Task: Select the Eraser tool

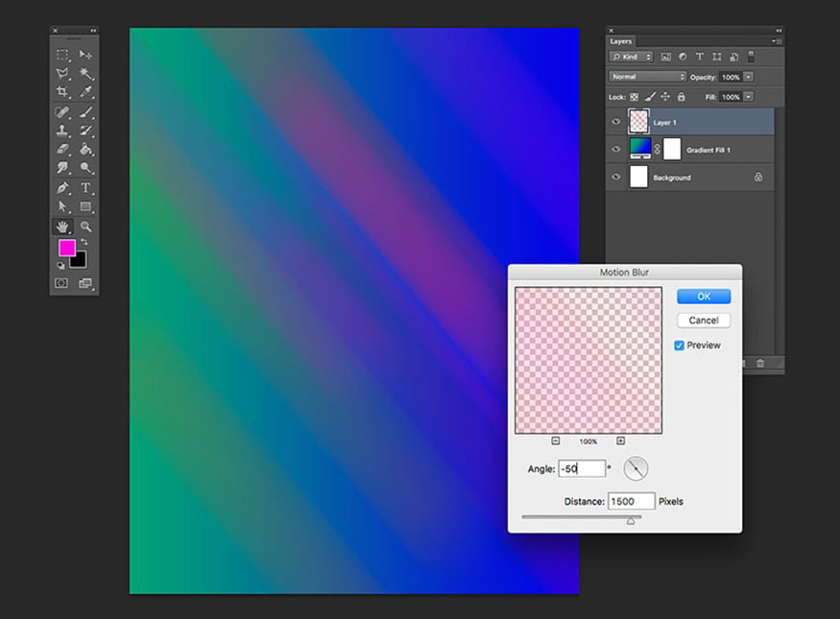Action: pos(62,149)
